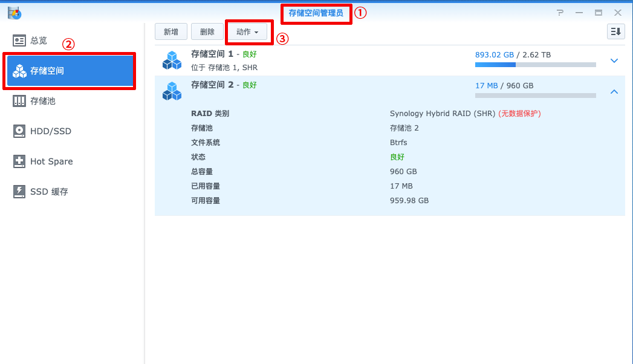This screenshot has height=364, width=633.
Task: Click the sort order icon at top right
Action: 615,32
